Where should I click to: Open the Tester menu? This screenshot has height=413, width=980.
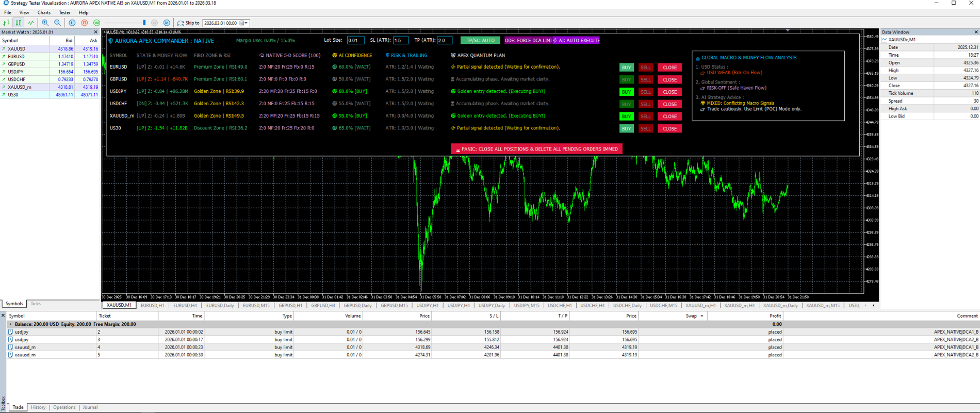64,12
